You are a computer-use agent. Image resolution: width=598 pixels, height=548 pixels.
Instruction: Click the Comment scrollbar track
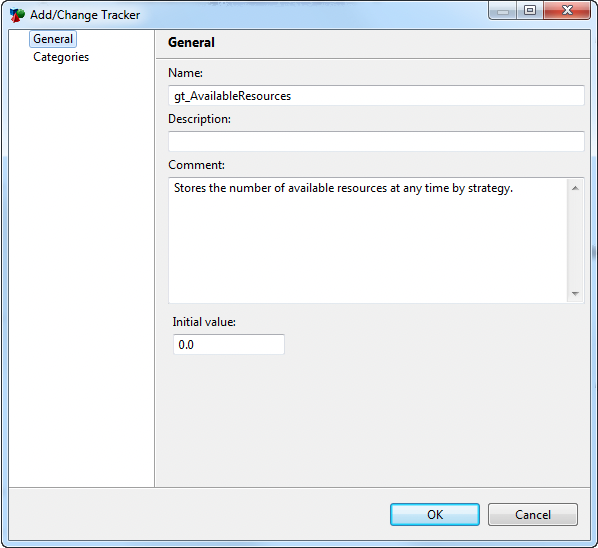pos(575,241)
